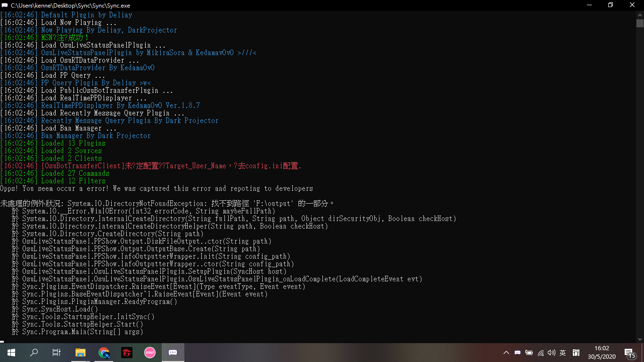
Task: Click stack line 'Sync.Tools.StartupHelper.Start()'
Action: tap(77, 324)
